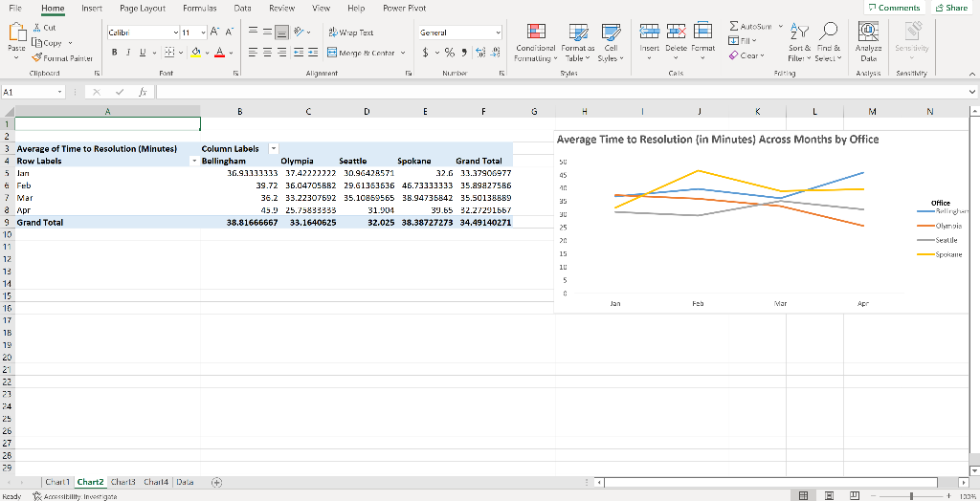This screenshot has height=501, width=980.
Task: Apply the comma style format
Action: pyautogui.click(x=464, y=53)
